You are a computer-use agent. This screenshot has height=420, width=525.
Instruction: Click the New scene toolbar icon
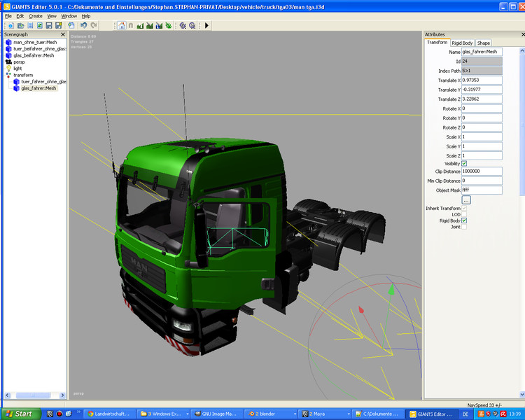(11, 25)
